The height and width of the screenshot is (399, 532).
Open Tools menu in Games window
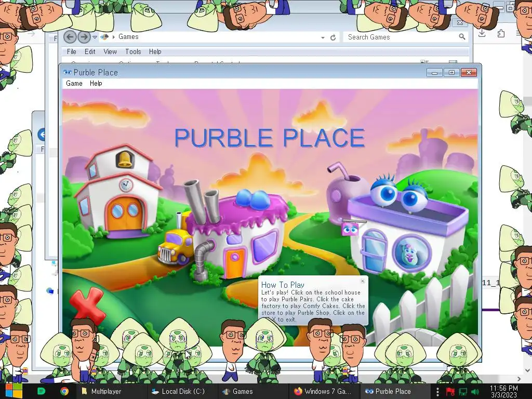[133, 51]
